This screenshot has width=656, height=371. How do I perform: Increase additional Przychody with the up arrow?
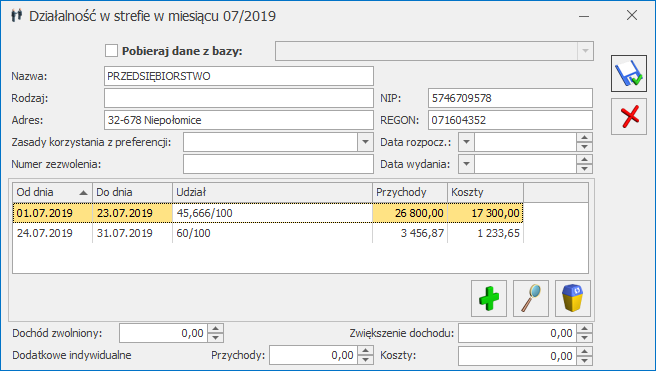click(366, 351)
